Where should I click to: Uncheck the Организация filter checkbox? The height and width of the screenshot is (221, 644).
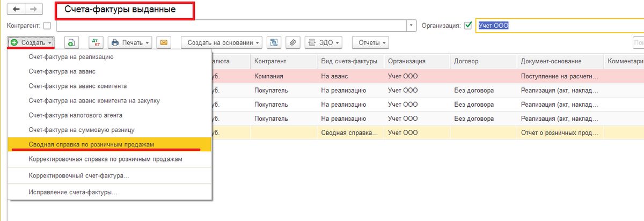[468, 25]
